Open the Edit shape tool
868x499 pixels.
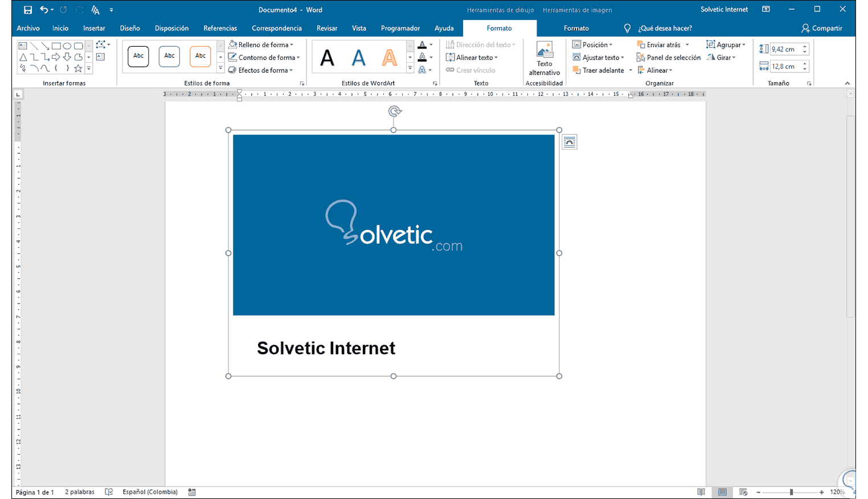click(103, 44)
